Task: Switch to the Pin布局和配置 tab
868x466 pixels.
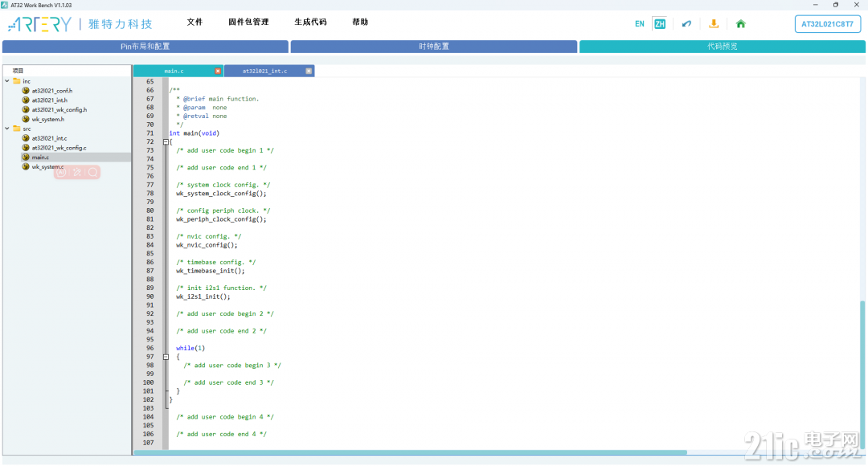Action: [145, 47]
